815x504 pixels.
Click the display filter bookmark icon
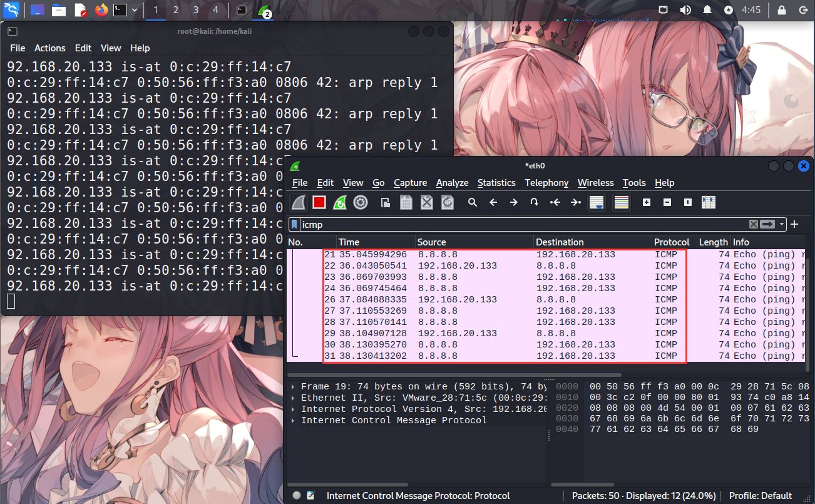coord(294,224)
